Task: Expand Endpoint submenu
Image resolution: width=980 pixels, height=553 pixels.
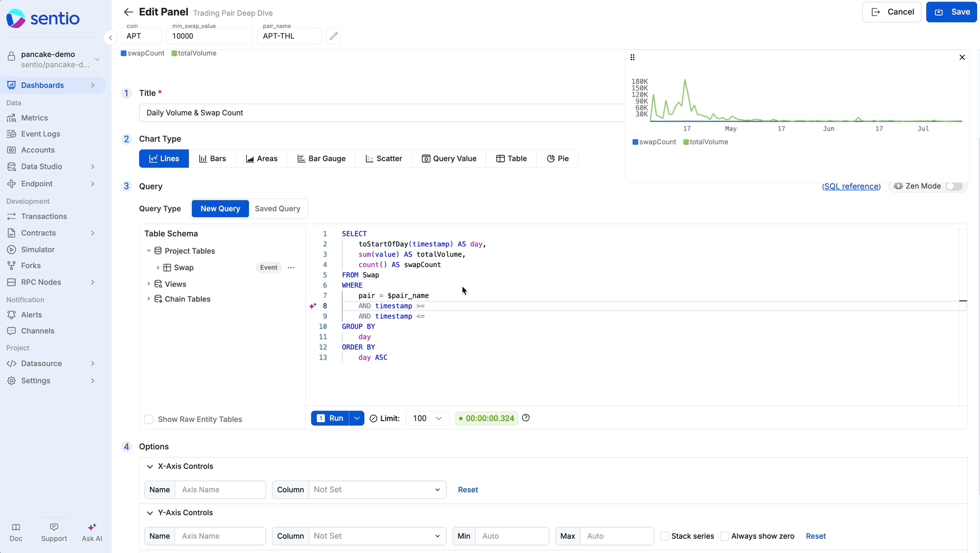Action: tap(93, 184)
